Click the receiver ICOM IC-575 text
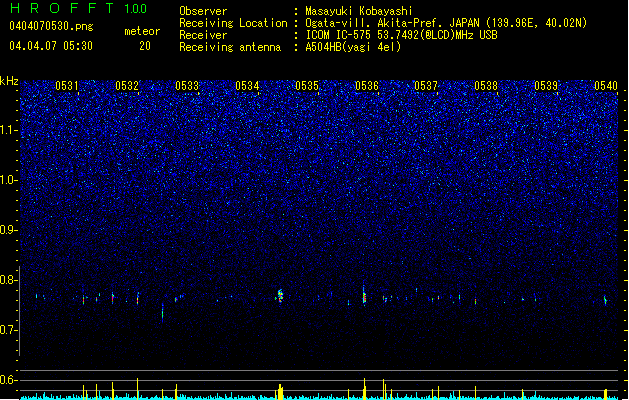The width and height of the screenshot is (629, 400). 401,35
